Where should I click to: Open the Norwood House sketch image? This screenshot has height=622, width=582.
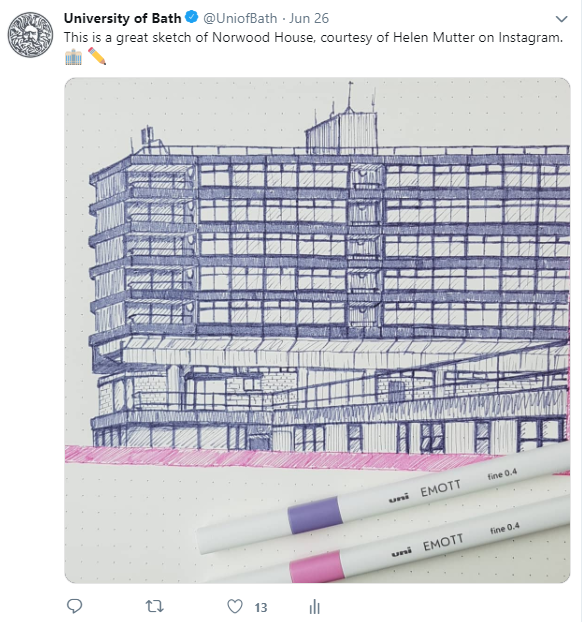[x=317, y=330]
